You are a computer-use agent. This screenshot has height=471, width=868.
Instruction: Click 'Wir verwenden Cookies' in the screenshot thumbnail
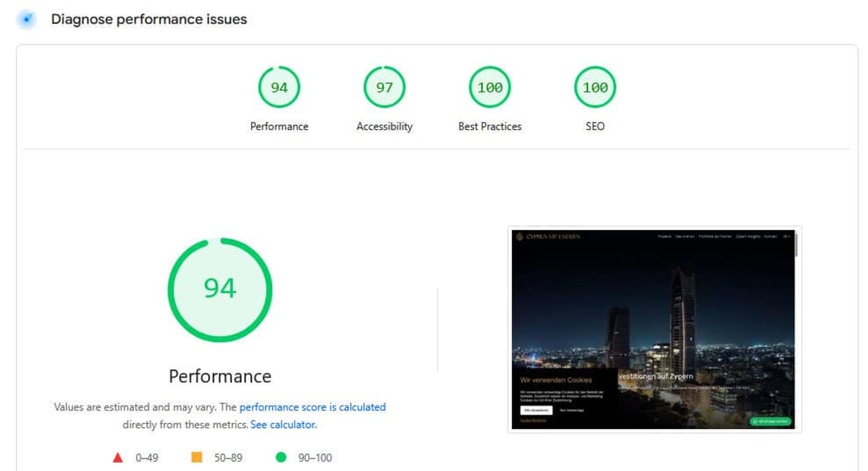[x=556, y=380]
